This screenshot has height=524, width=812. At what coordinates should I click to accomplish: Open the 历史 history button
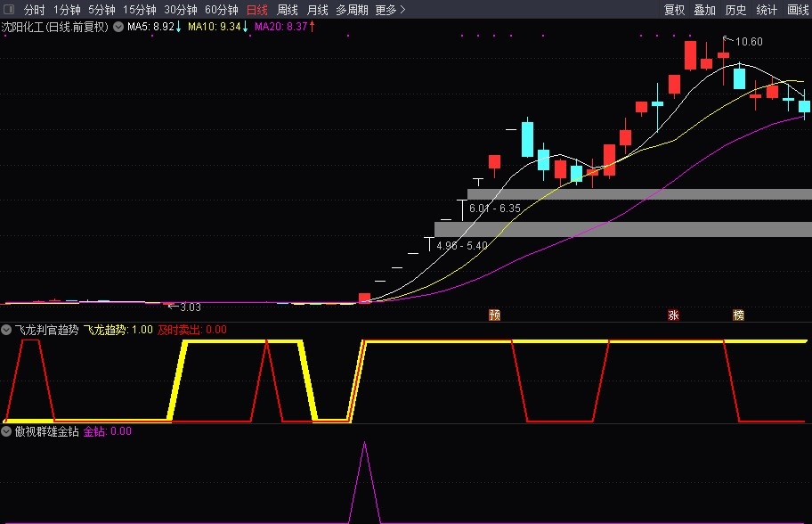tap(735, 10)
